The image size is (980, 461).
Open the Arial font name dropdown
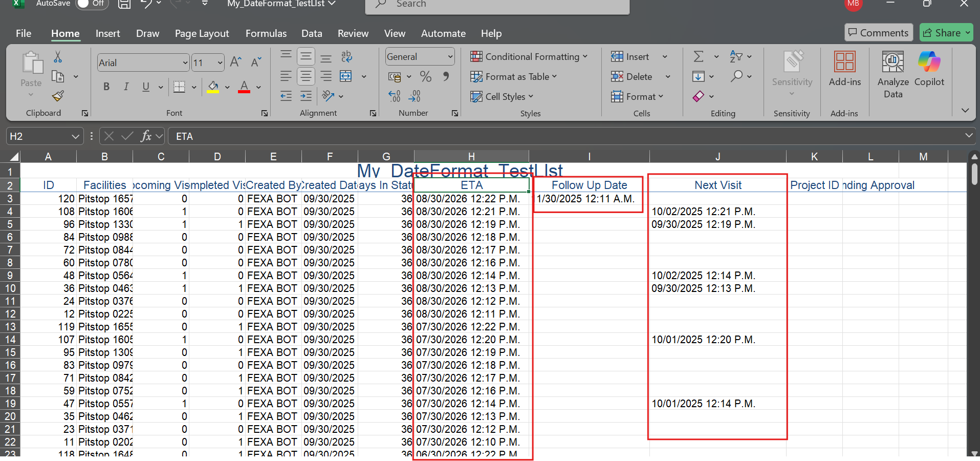(x=185, y=63)
